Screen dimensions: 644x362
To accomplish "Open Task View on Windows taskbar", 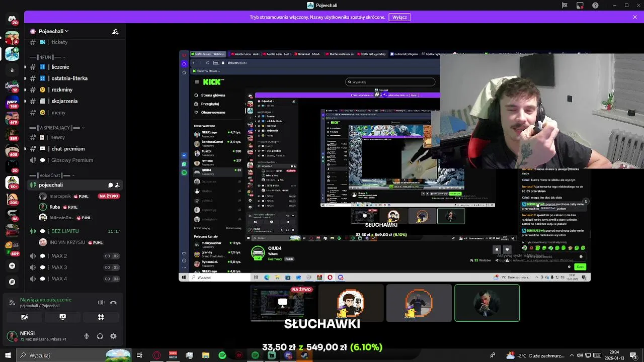I will [139, 355].
